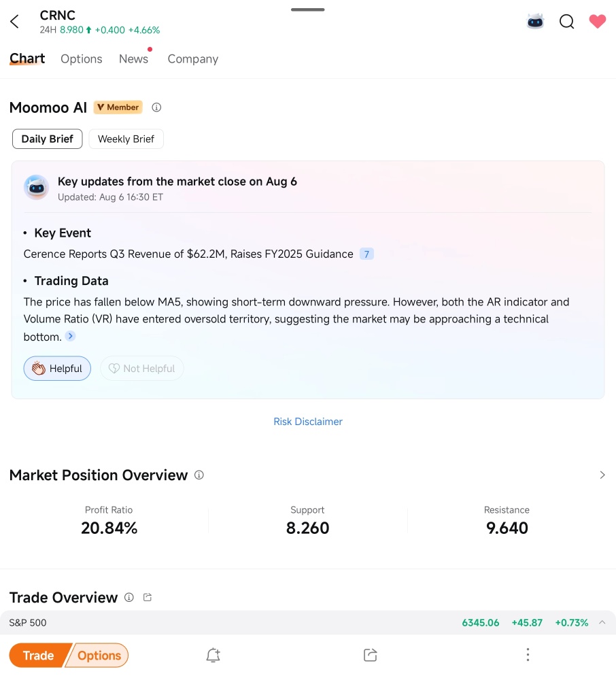Open the search icon
This screenshot has width=616, height=676.
click(x=566, y=21)
